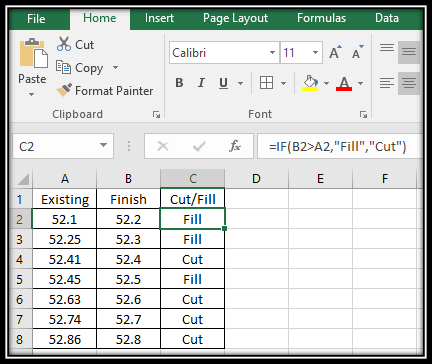This screenshot has width=432, height=364.
Task: Expand the Font Color palette arrow
Action: click(360, 83)
